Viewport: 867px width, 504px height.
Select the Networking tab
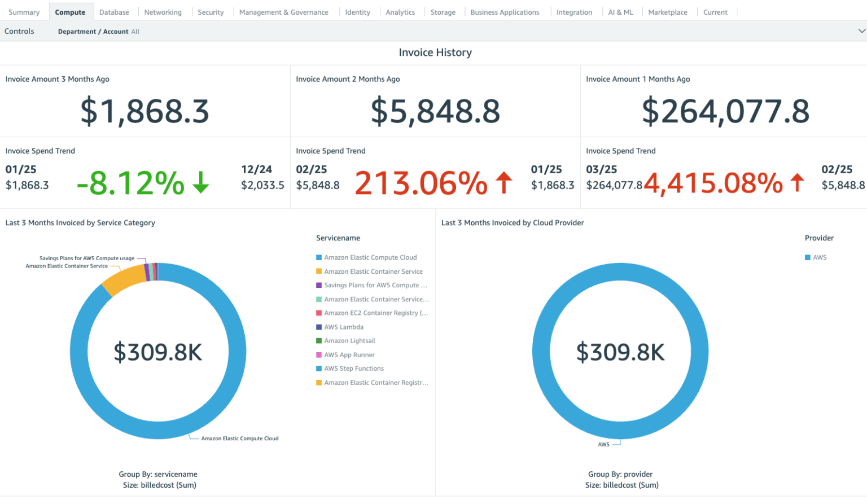coord(163,11)
